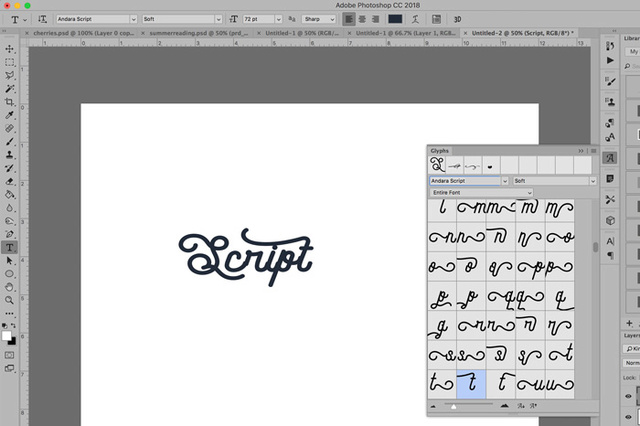Open the Character panel icon in dock

point(610,242)
